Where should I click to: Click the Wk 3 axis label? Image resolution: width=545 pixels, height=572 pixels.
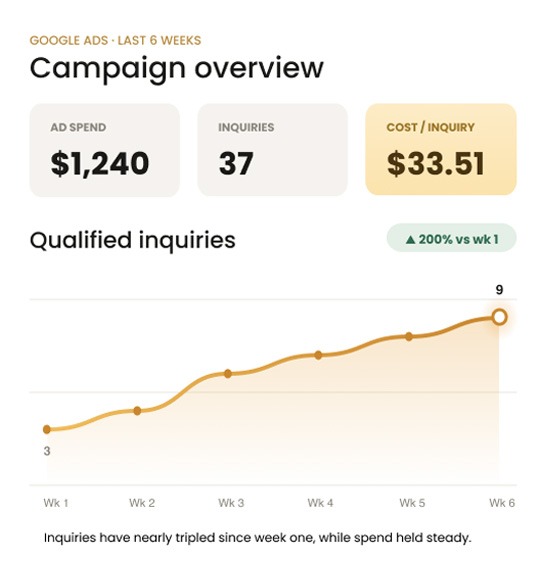231,503
